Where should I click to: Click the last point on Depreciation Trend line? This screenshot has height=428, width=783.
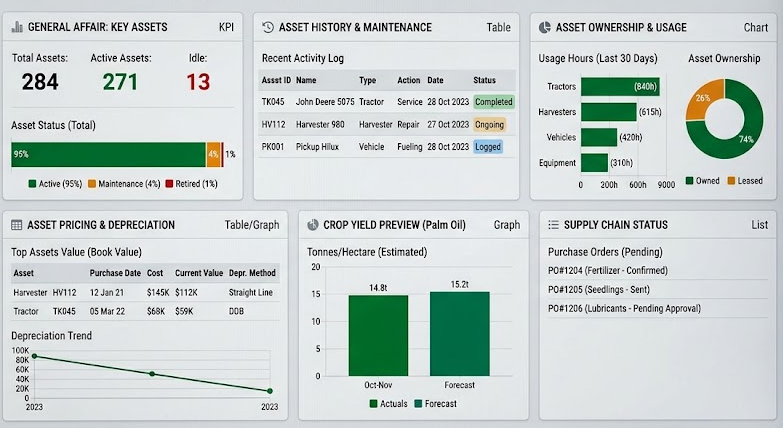point(270,391)
